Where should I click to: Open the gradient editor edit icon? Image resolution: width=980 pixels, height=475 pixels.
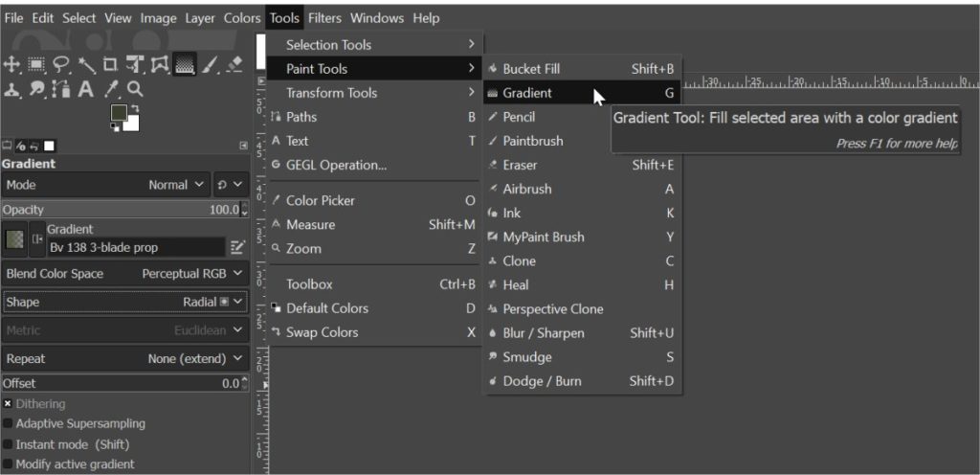[x=237, y=247]
